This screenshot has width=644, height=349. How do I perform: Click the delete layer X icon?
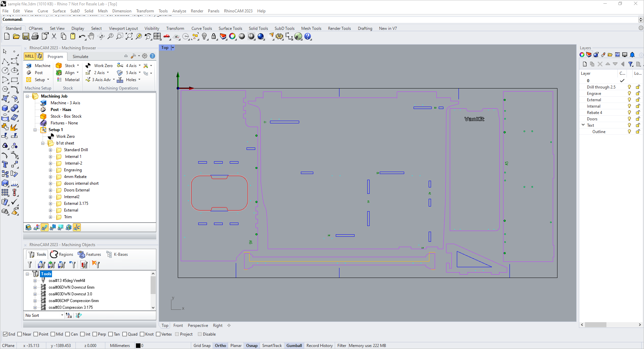pyautogui.click(x=600, y=64)
